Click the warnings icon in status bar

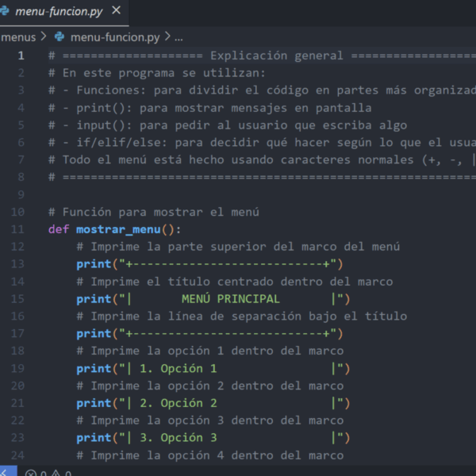tap(56, 473)
